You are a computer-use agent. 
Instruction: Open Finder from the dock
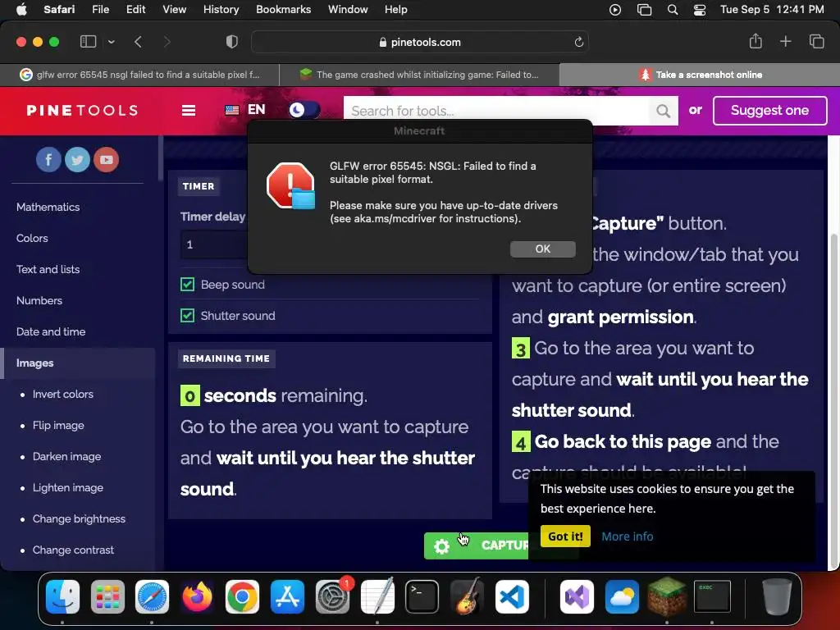click(62, 596)
